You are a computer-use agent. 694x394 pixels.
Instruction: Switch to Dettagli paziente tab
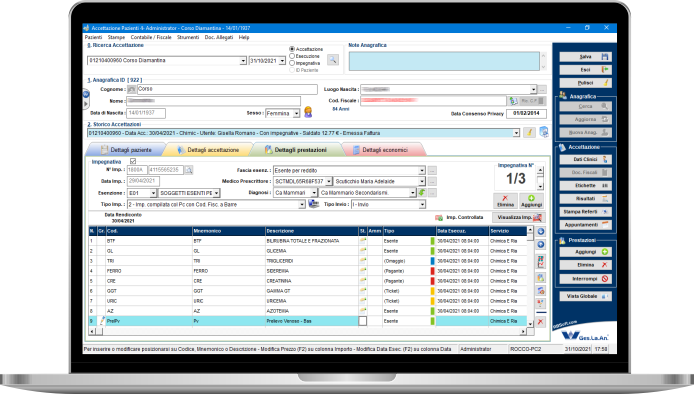(x=126, y=150)
